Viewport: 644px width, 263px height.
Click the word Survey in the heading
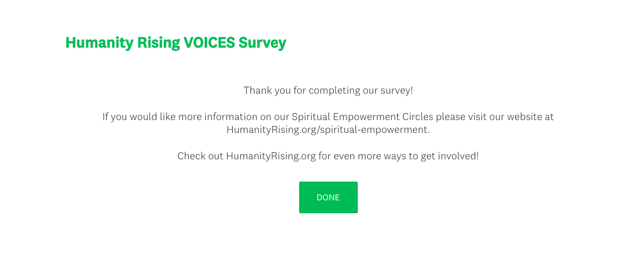click(262, 43)
